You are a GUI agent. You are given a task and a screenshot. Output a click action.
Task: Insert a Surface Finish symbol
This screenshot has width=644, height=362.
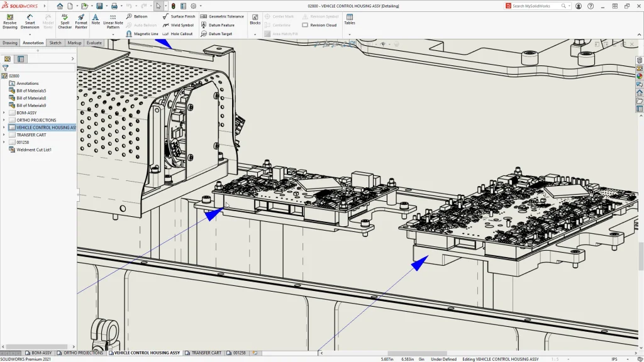pyautogui.click(x=181, y=16)
